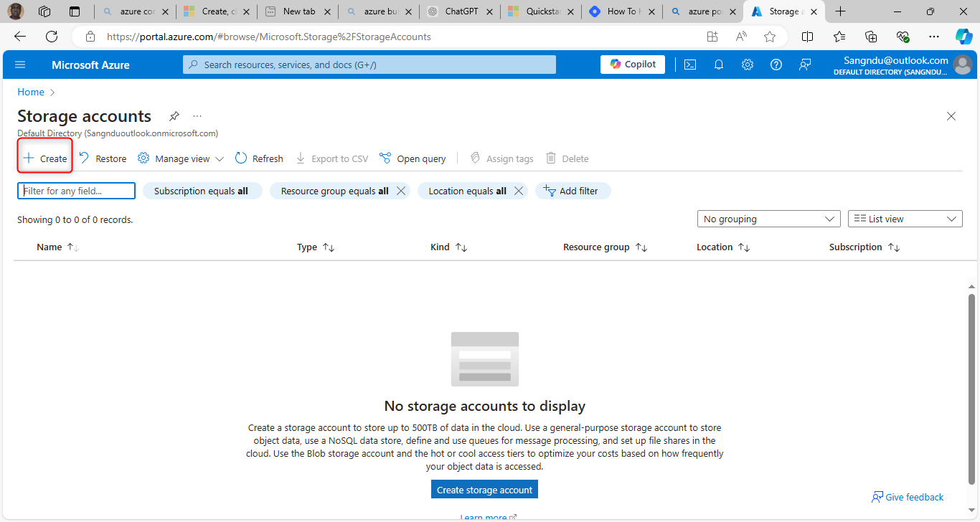Reload the browser page
The image size is (980, 522).
[x=52, y=37]
